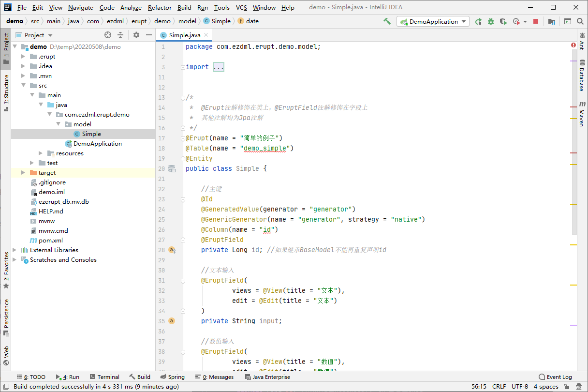Open the Terminal tool window
This screenshot has height=392, width=588.
pos(103,377)
